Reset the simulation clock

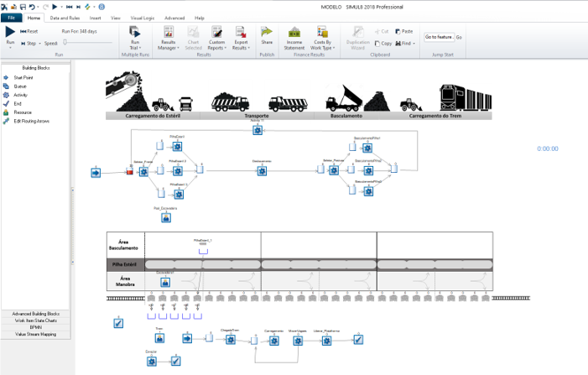click(x=29, y=31)
